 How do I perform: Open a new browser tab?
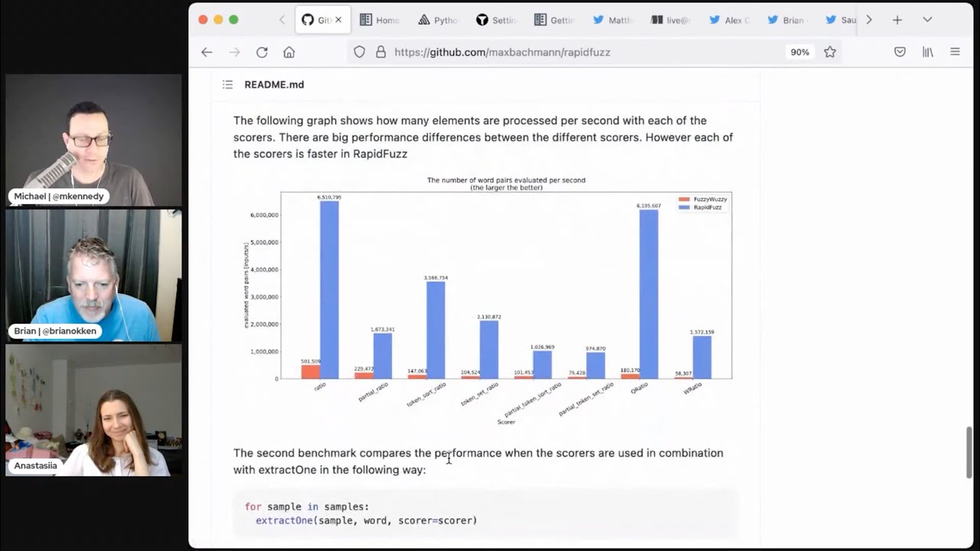[897, 20]
